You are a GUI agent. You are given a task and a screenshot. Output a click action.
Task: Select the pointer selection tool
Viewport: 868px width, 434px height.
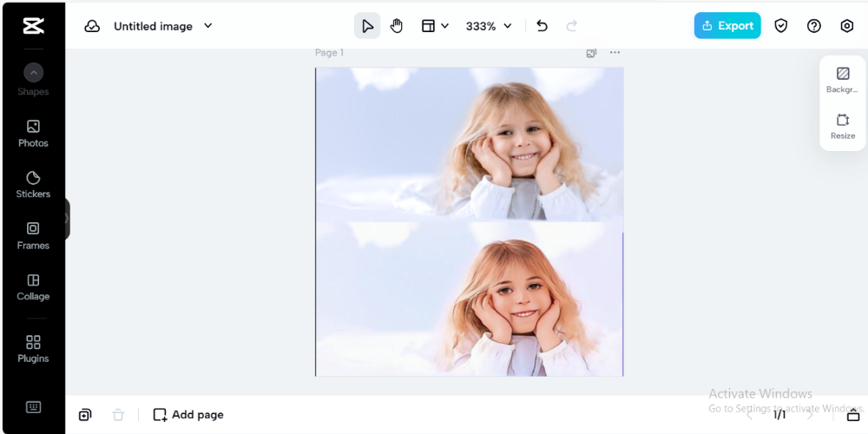pyautogui.click(x=367, y=25)
